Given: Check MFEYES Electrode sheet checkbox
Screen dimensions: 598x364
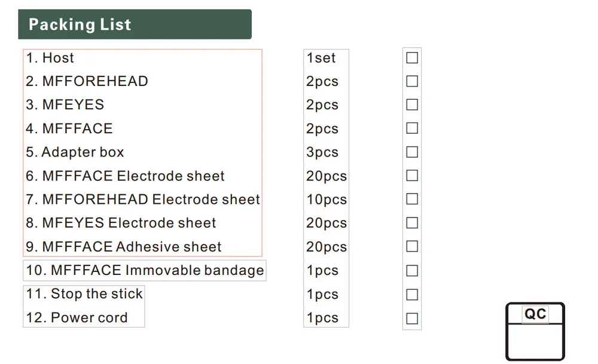Looking at the screenshot, I should 412,223.
